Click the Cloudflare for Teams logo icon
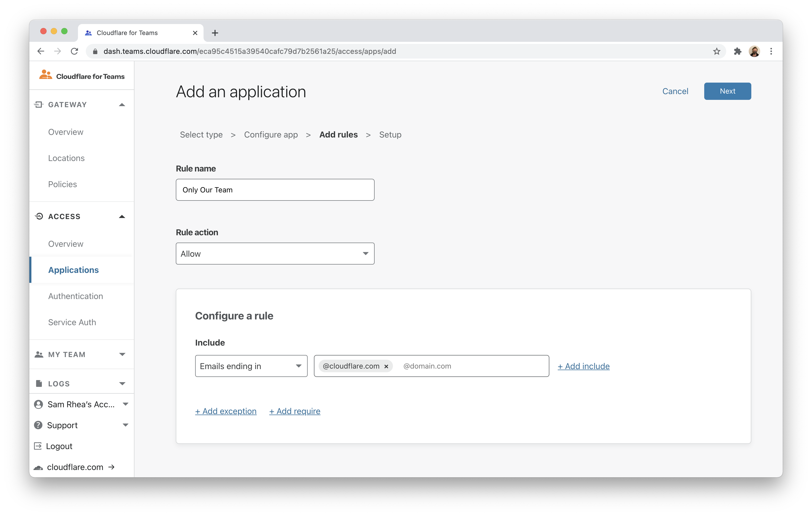This screenshot has width=812, height=516. pos(46,75)
